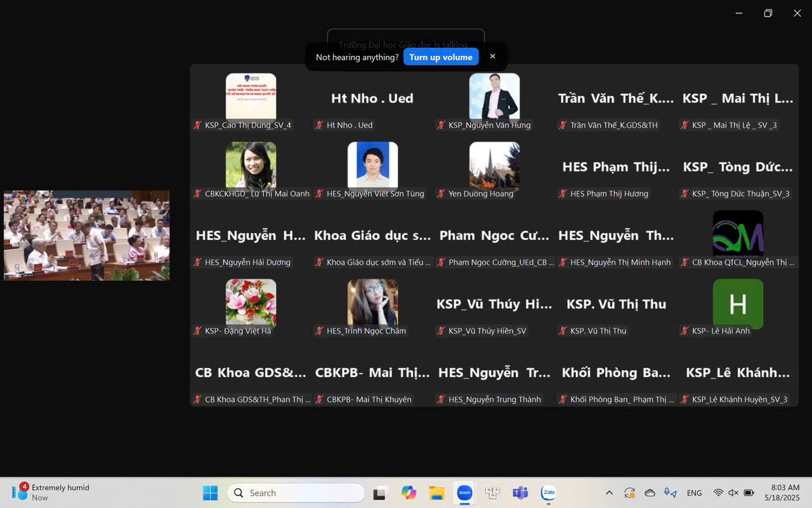Open Copilot from the taskbar
Image resolution: width=812 pixels, height=508 pixels.
pyautogui.click(x=409, y=493)
